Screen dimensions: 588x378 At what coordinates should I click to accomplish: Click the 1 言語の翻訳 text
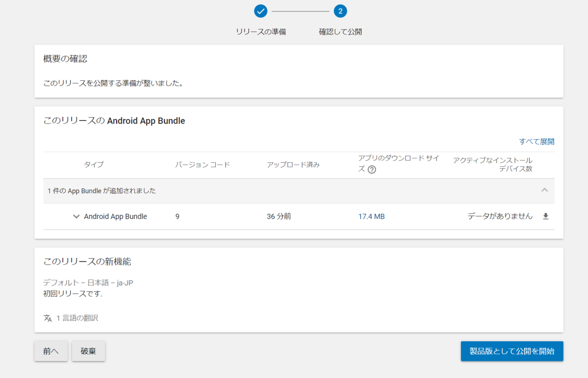[x=77, y=318]
